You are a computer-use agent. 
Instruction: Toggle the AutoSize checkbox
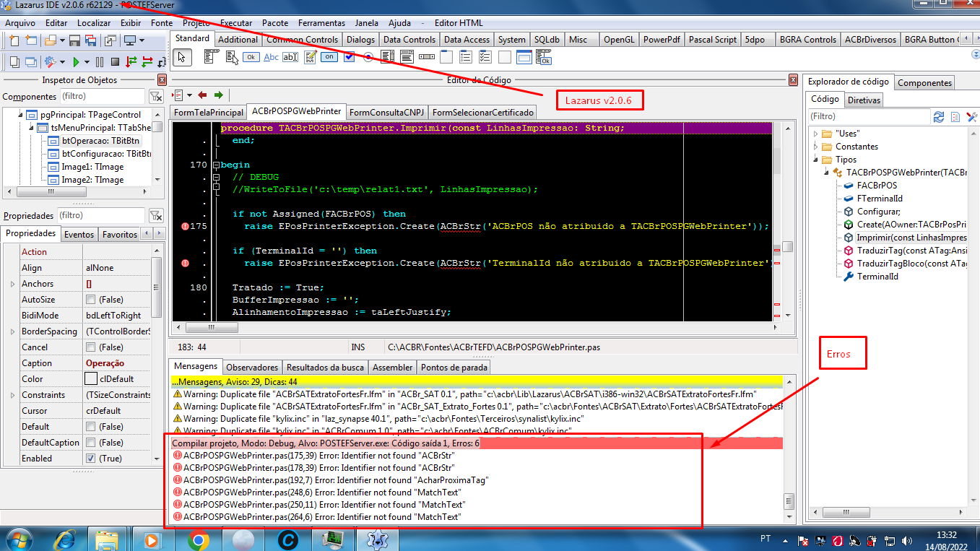[90, 300]
